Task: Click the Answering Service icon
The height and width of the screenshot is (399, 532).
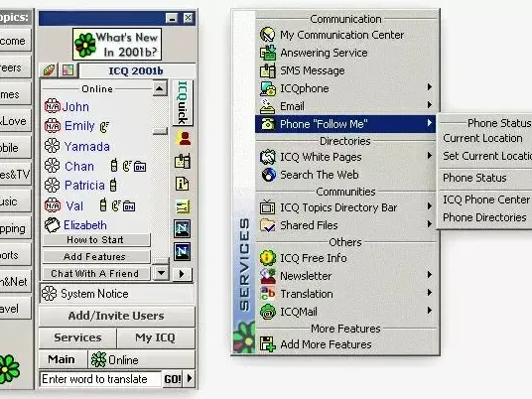Action: click(267, 53)
